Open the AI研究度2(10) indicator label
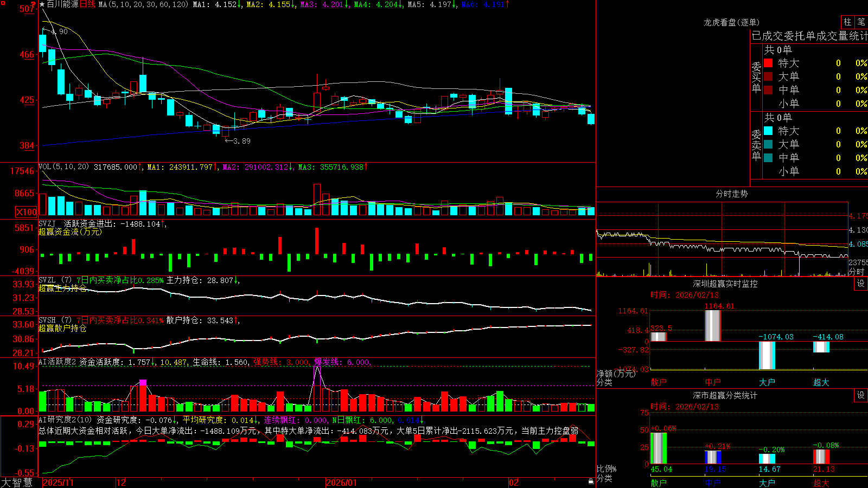The image size is (868, 488). point(66,420)
